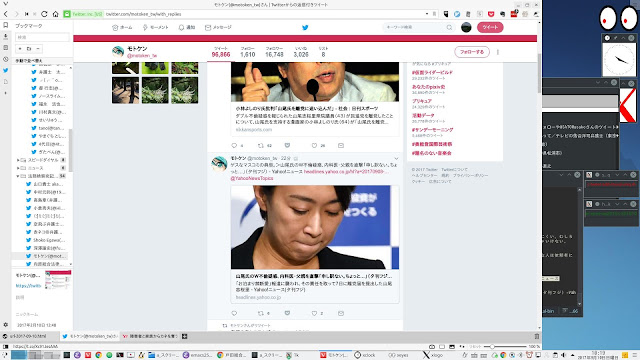Open trend あなたのpixiv史
Screen dimensions: 640x360
(428, 87)
